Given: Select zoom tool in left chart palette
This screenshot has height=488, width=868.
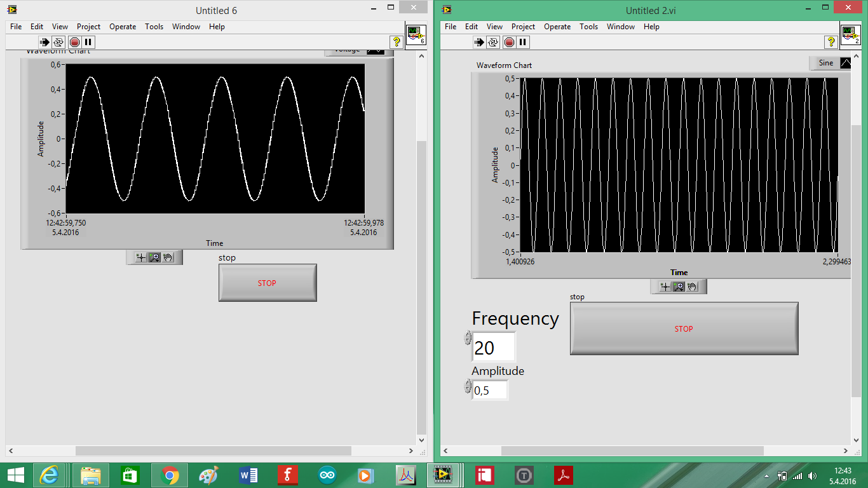Looking at the screenshot, I should tap(154, 257).
